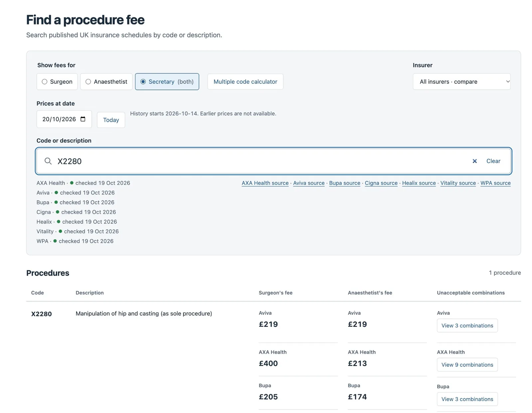The image size is (532, 413).
Task: Click the magnifier search icon
Action: click(48, 161)
